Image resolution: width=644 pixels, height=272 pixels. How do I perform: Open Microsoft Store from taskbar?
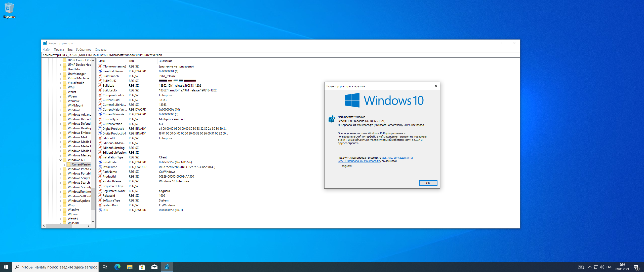point(142,267)
